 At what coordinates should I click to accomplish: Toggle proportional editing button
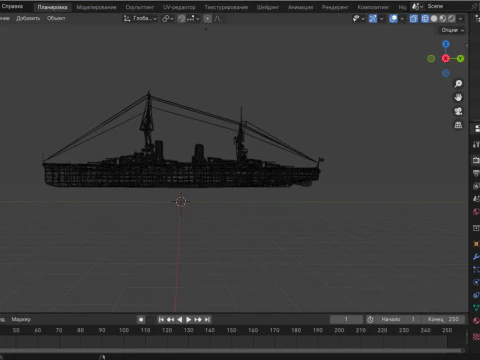point(207,19)
